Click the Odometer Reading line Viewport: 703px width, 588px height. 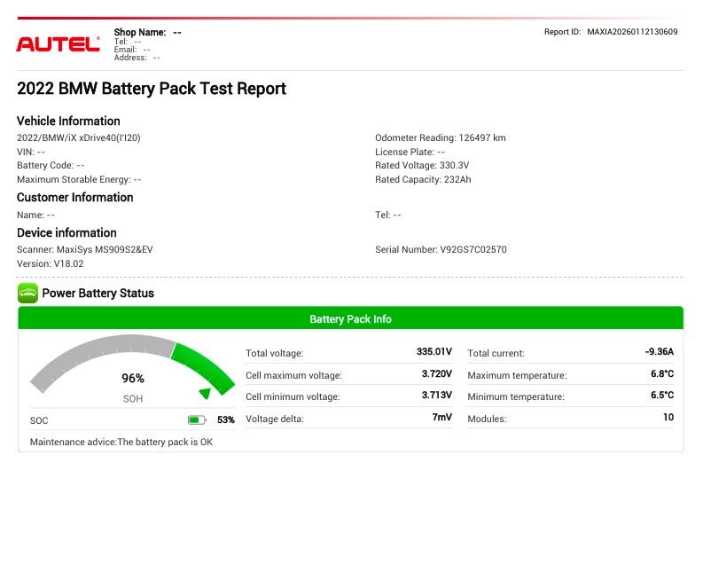(441, 138)
